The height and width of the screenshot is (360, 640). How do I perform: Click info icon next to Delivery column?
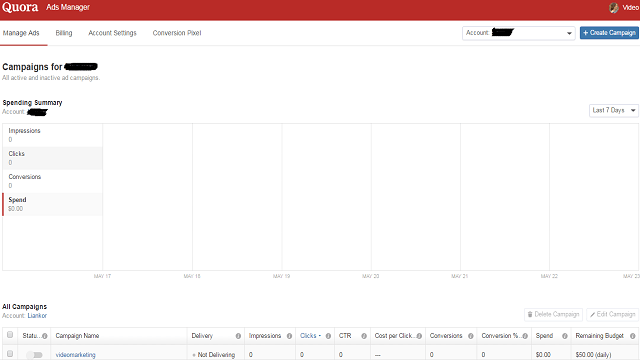[238, 336]
